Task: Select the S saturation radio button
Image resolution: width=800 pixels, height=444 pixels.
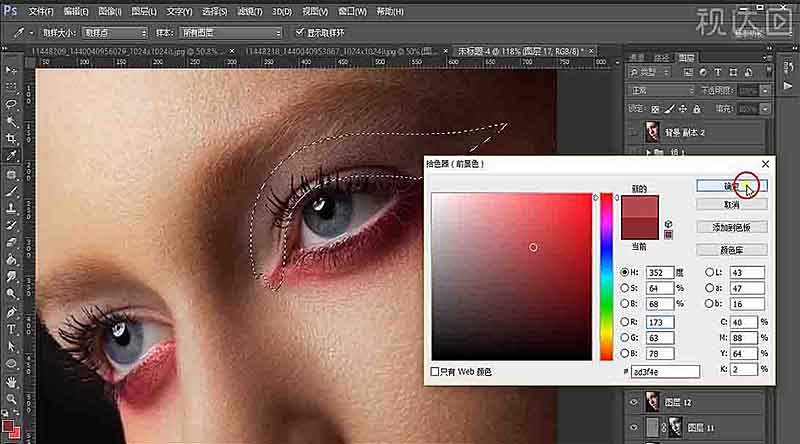Action: click(x=624, y=288)
